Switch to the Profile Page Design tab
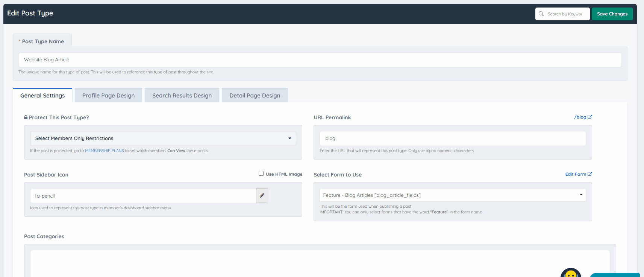644x277 pixels. [x=108, y=96]
